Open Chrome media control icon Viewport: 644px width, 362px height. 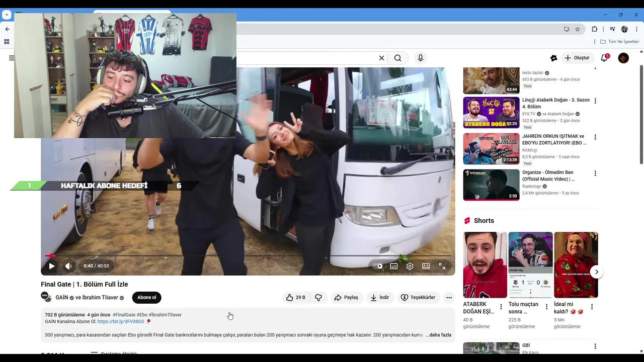pos(612,29)
